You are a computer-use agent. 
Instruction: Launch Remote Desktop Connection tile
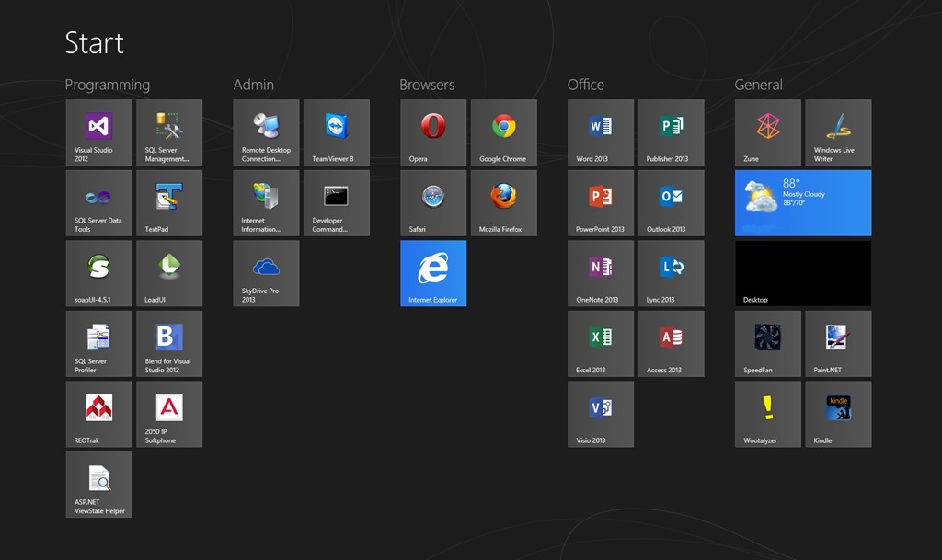tap(266, 132)
